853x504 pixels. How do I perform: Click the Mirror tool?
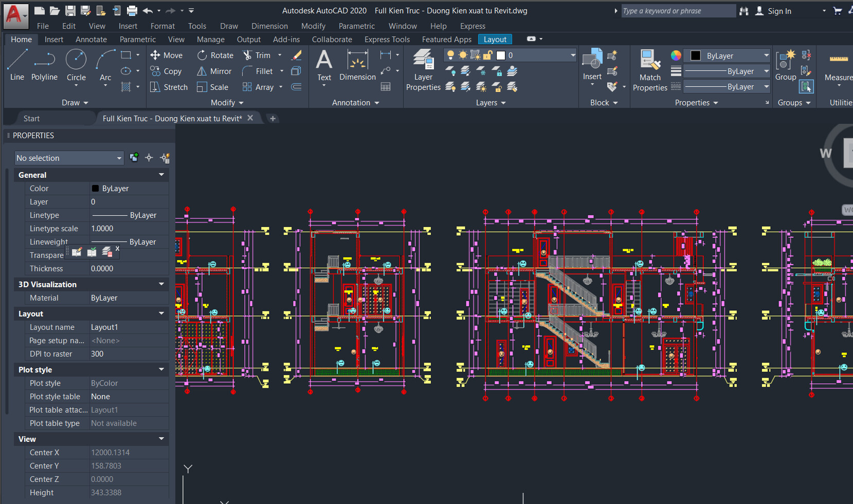(x=214, y=71)
